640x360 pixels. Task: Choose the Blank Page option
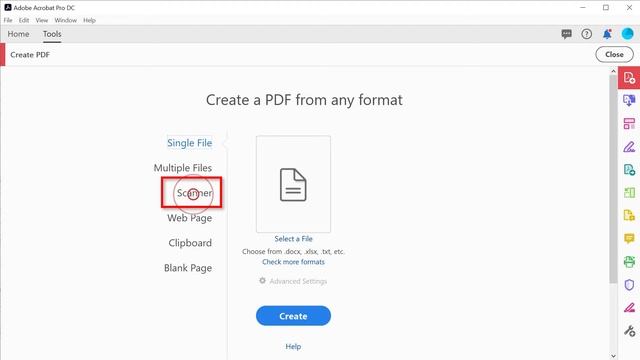point(188,268)
